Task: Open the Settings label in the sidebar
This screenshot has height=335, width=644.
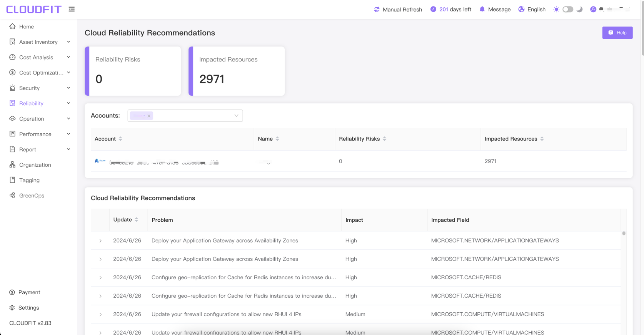Action: point(28,308)
